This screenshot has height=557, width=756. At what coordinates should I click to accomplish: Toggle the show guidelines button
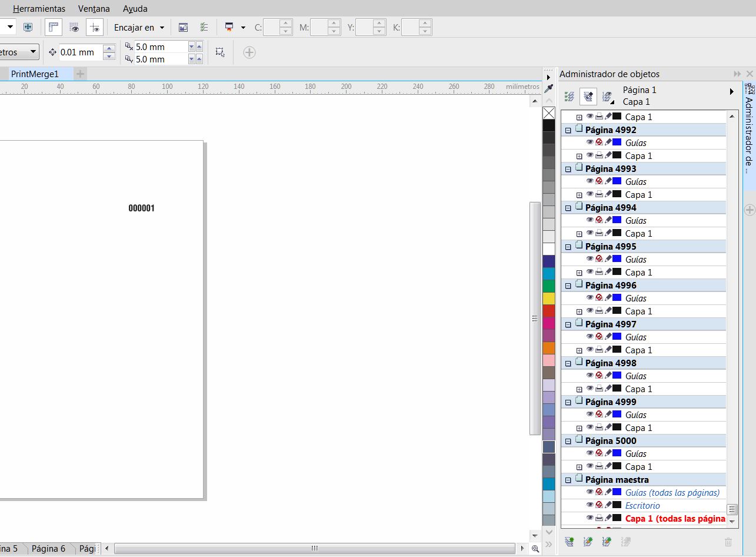[95, 27]
